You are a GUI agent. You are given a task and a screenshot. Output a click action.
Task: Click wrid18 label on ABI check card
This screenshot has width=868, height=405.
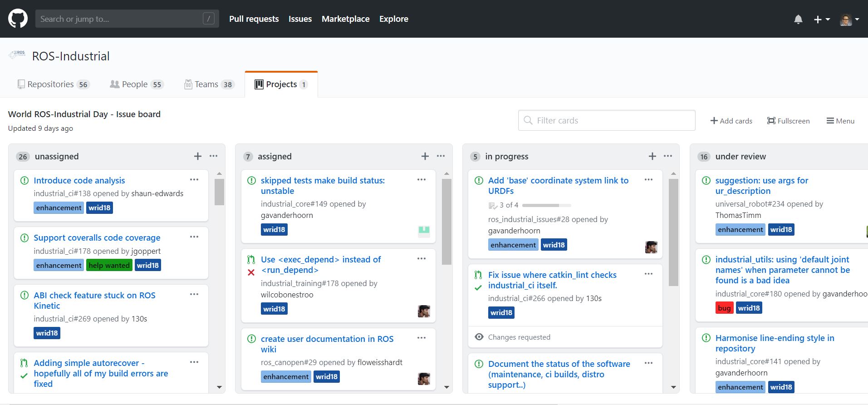point(47,333)
